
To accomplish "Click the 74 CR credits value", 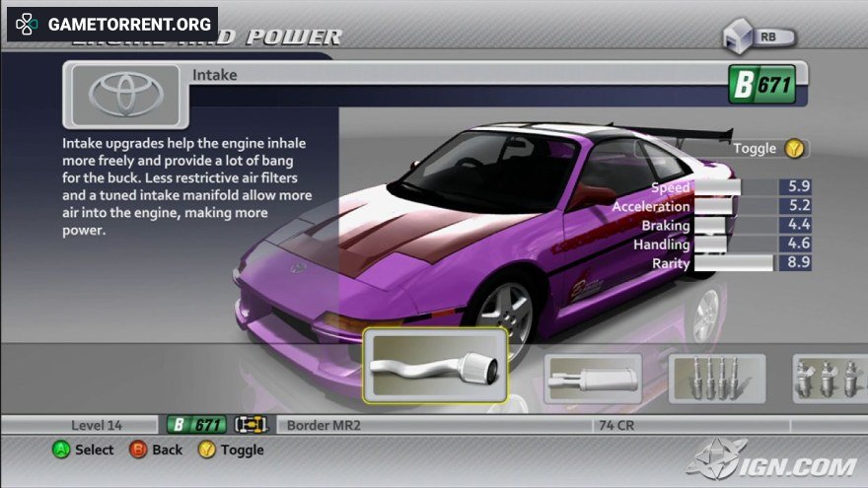I will click(x=616, y=425).
